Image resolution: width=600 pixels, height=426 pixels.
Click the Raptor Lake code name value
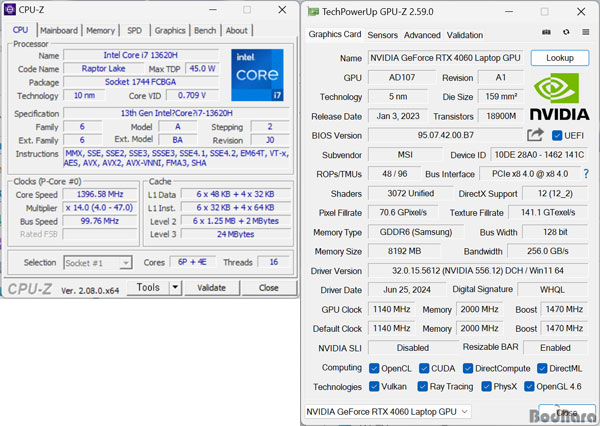click(103, 69)
